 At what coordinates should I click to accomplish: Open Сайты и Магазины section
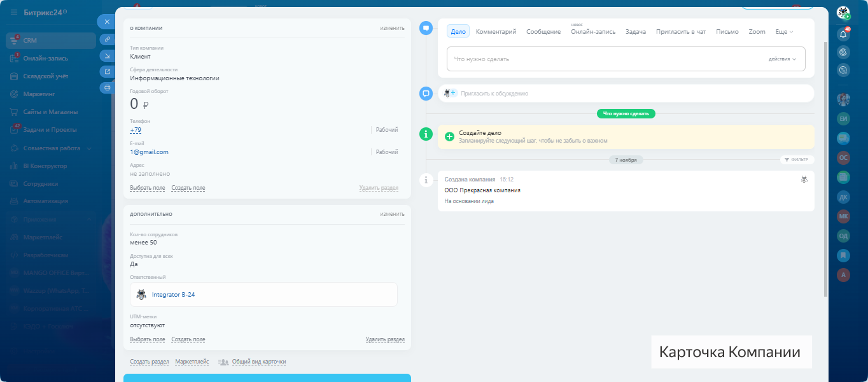coord(50,111)
